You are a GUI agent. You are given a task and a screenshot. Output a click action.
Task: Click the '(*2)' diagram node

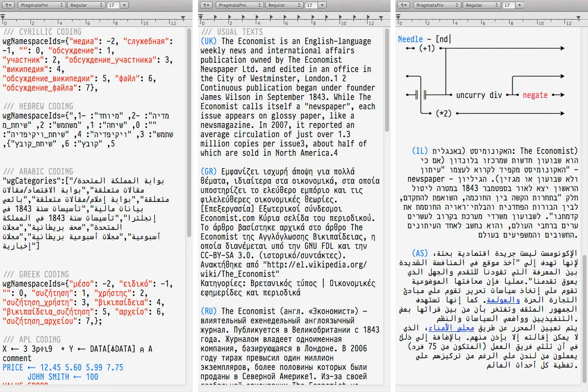point(443,114)
